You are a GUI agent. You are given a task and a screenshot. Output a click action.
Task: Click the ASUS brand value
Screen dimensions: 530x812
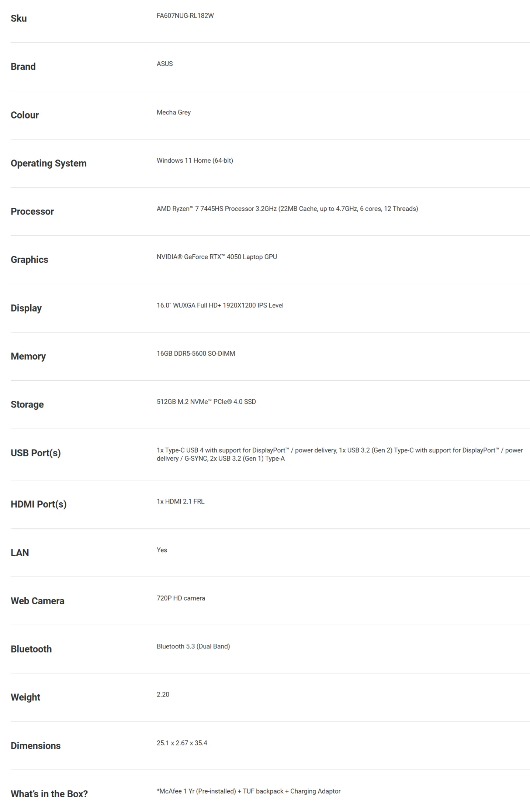(x=164, y=64)
